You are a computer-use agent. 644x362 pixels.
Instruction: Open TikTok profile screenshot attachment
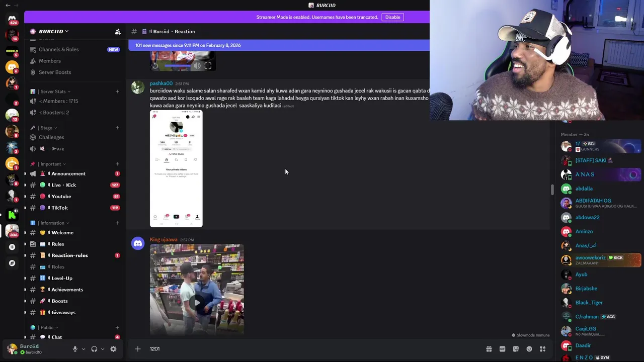(x=176, y=169)
